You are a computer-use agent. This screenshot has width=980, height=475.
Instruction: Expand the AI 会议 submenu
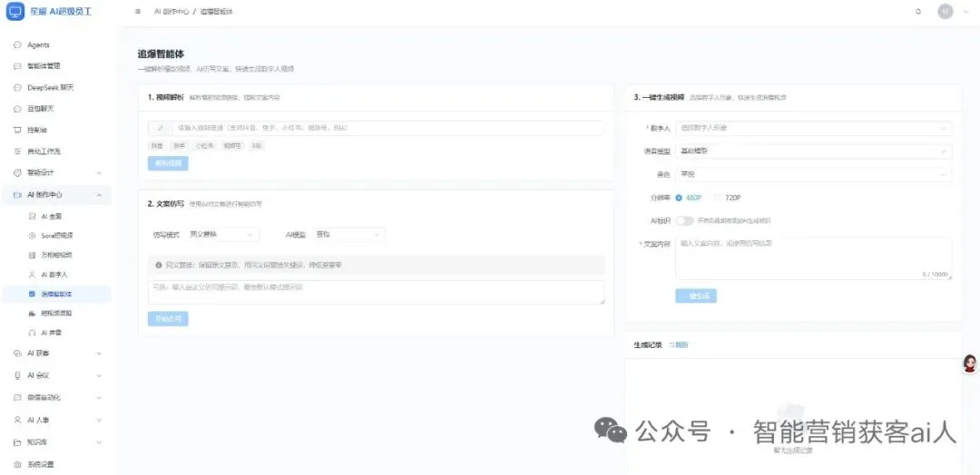tap(99, 375)
